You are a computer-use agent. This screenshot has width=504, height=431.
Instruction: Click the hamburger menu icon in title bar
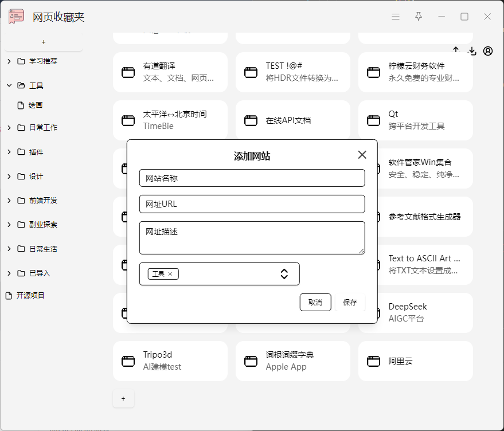[x=396, y=17]
